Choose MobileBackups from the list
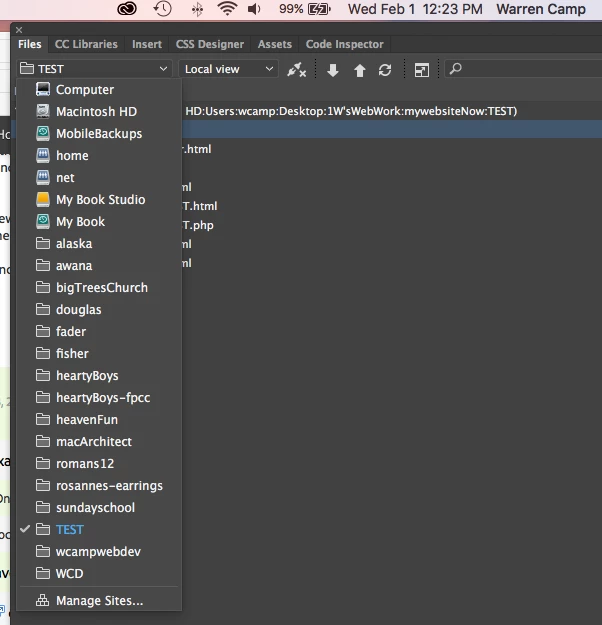This screenshot has height=625, width=602. click(99, 134)
